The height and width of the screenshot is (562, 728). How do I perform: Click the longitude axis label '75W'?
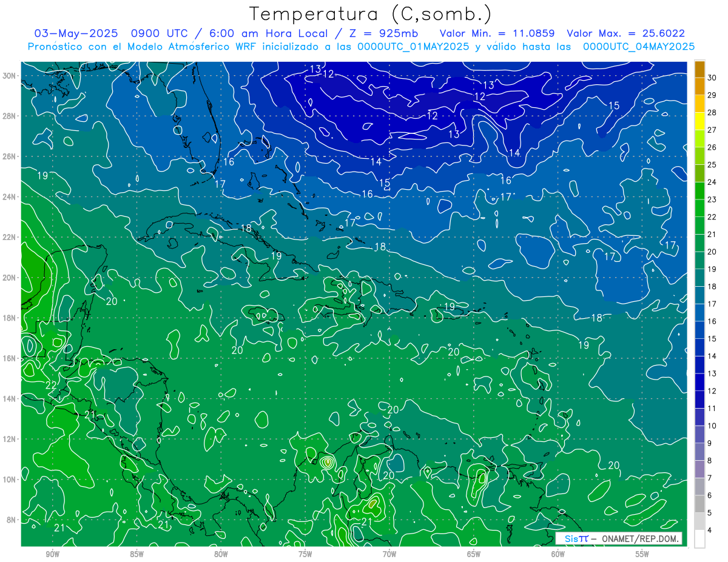tap(305, 554)
